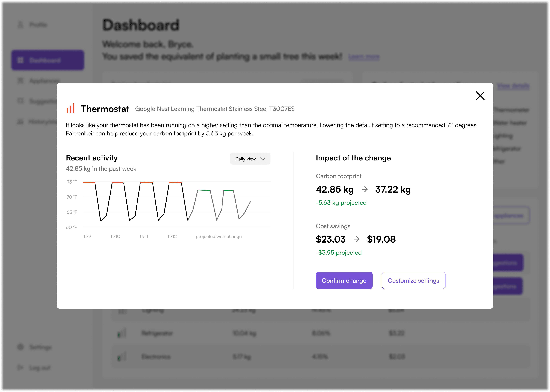The width and height of the screenshot is (550, 392).
Task: Click the '-$3.95 projected' green text
Action: click(339, 253)
